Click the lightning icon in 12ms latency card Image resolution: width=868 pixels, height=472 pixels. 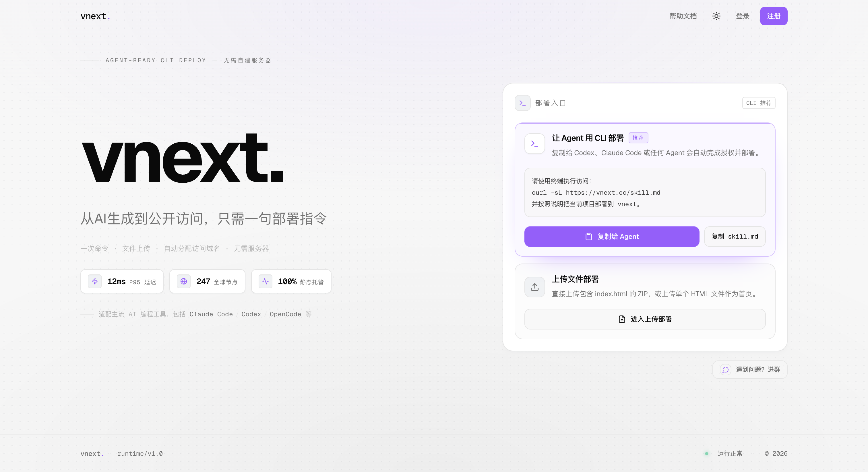[x=95, y=281]
